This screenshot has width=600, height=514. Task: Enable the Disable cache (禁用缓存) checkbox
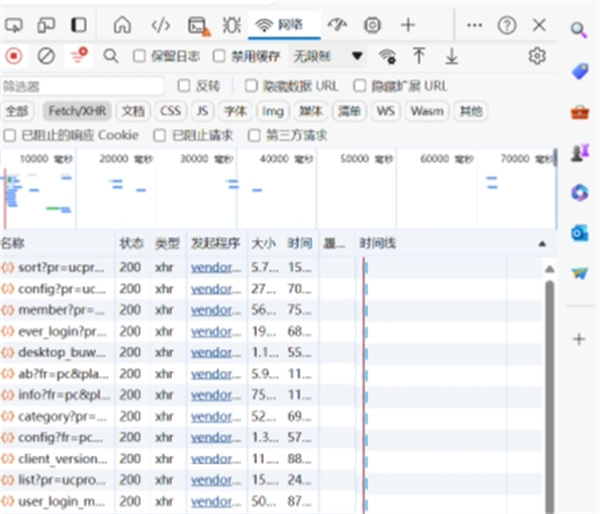pyautogui.click(x=219, y=57)
